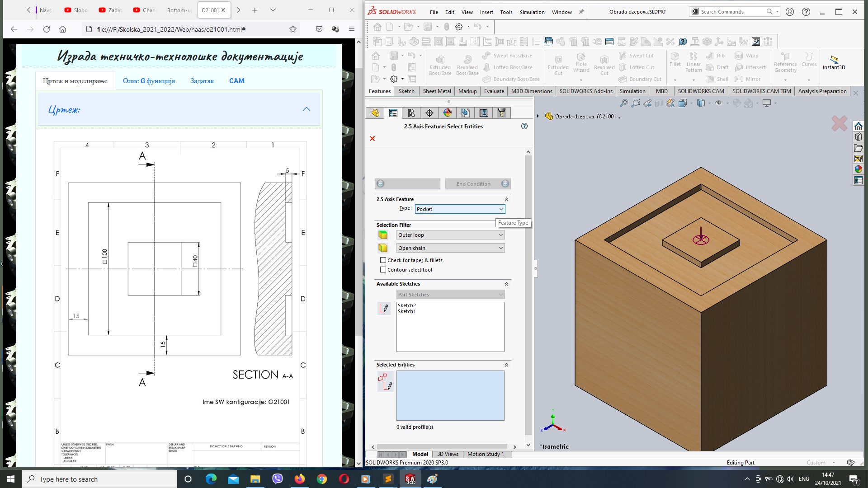The width and height of the screenshot is (868, 488).
Task: Cancel the 2.5 Axis Feature with red X
Action: 373,139
